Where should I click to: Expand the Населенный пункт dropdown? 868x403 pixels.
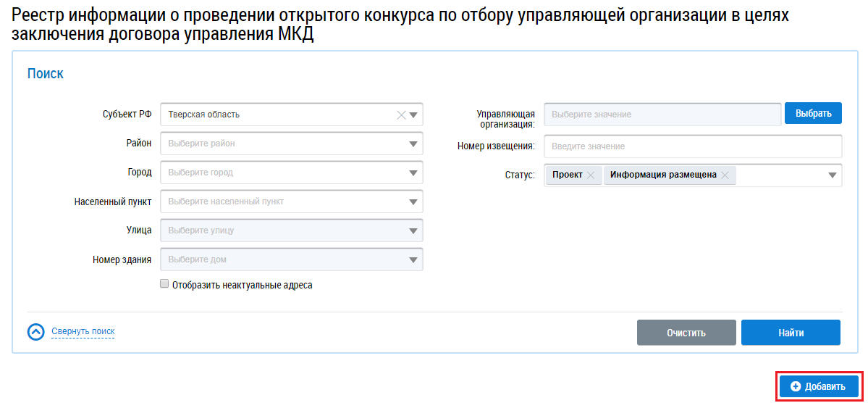(413, 201)
